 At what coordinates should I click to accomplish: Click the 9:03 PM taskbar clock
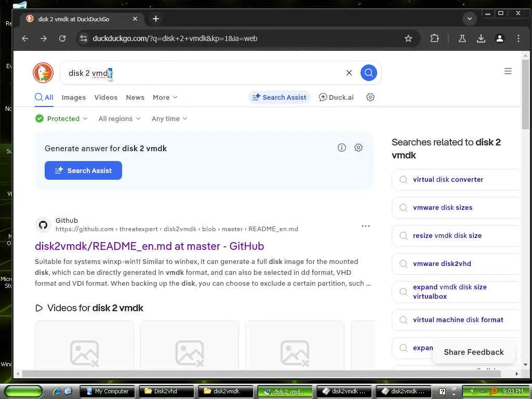click(x=512, y=391)
